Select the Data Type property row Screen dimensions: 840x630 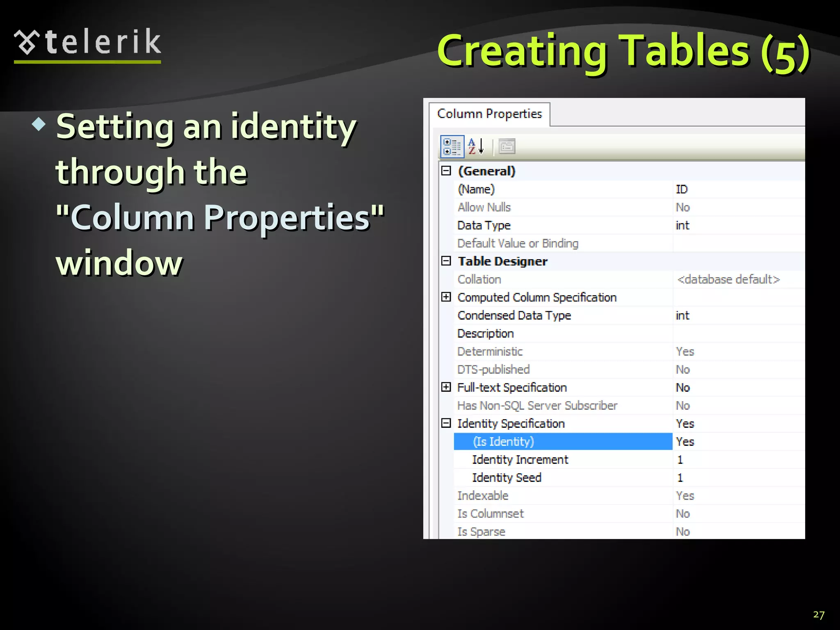pyautogui.click(x=629, y=225)
